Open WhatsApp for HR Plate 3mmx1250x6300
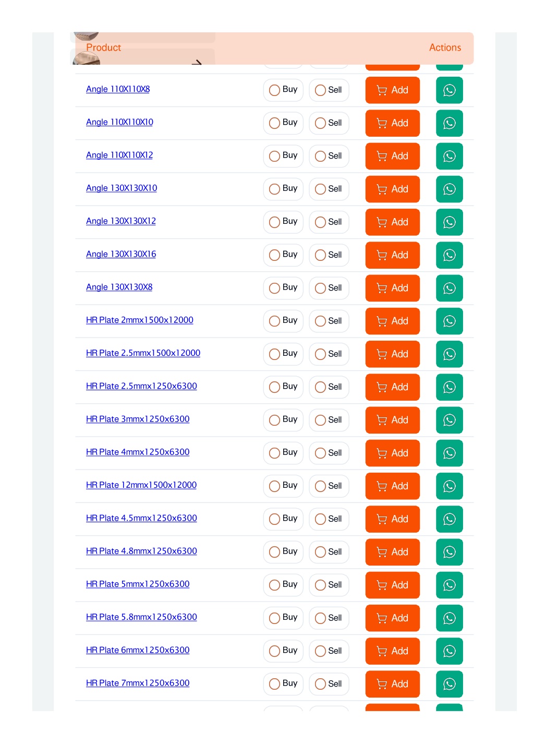The height and width of the screenshot is (756, 534). pyautogui.click(x=449, y=420)
